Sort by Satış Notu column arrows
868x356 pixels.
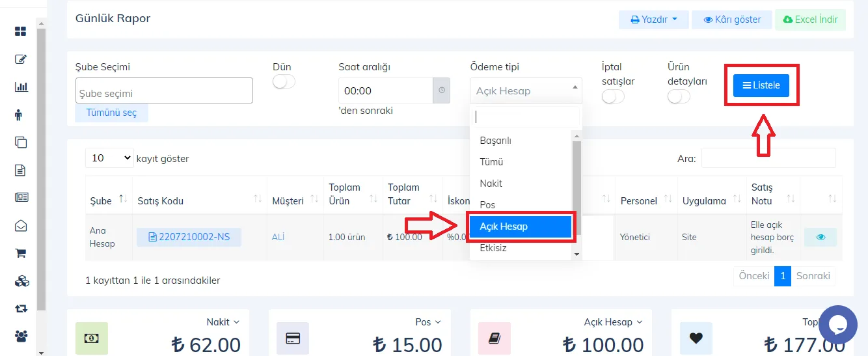click(791, 199)
